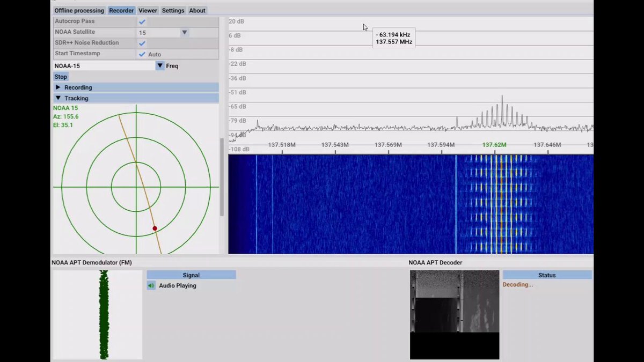This screenshot has width=644, height=362.
Task: Toggle SDR++ Noise Reduction checkbox
Action: (x=142, y=43)
